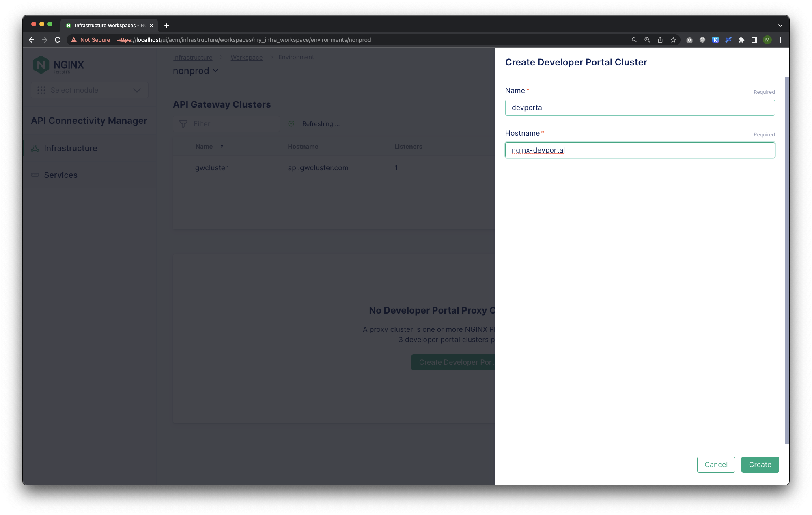Open the tab search chevron in title bar
The image size is (812, 515).
[780, 26]
